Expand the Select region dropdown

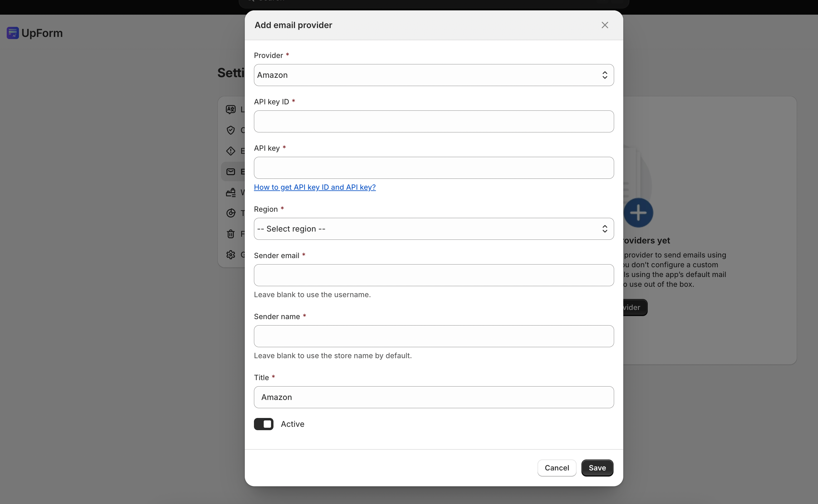pyautogui.click(x=433, y=229)
